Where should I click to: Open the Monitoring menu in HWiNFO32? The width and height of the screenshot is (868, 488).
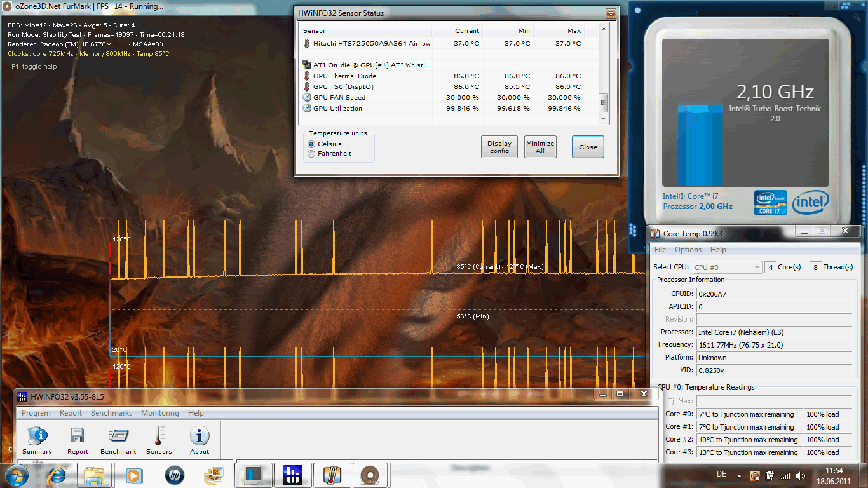coord(159,413)
